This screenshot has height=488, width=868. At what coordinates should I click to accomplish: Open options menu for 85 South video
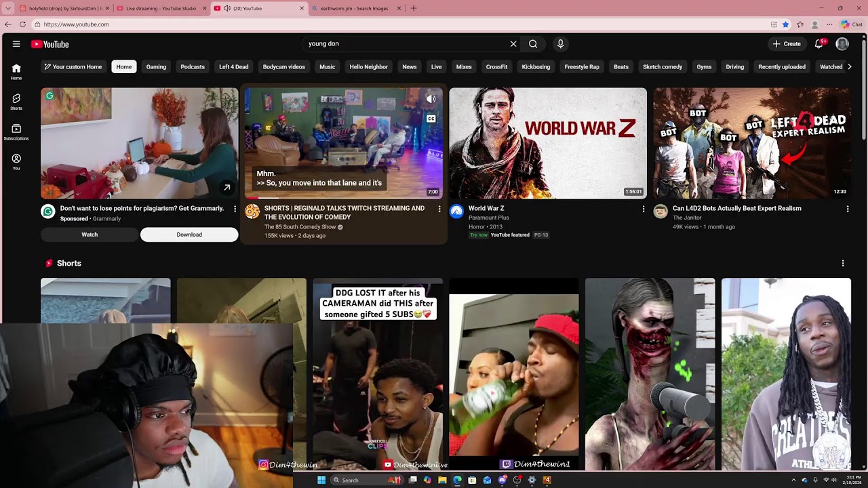[439, 209]
